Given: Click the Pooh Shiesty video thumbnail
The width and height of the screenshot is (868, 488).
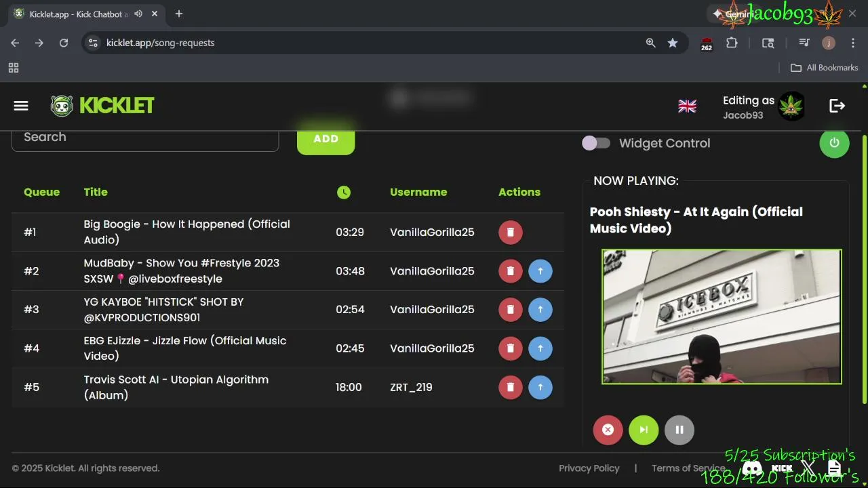Looking at the screenshot, I should [x=722, y=317].
